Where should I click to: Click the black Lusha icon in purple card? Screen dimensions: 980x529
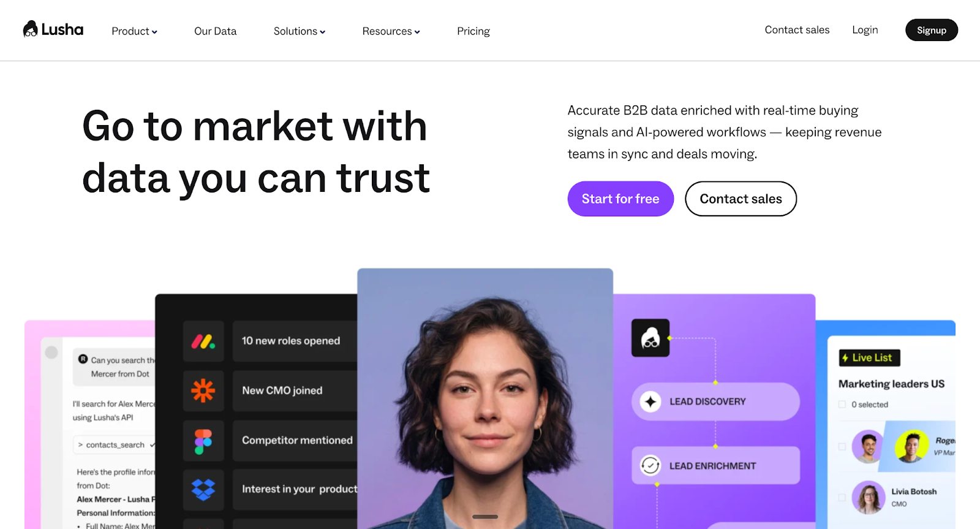pyautogui.click(x=650, y=338)
